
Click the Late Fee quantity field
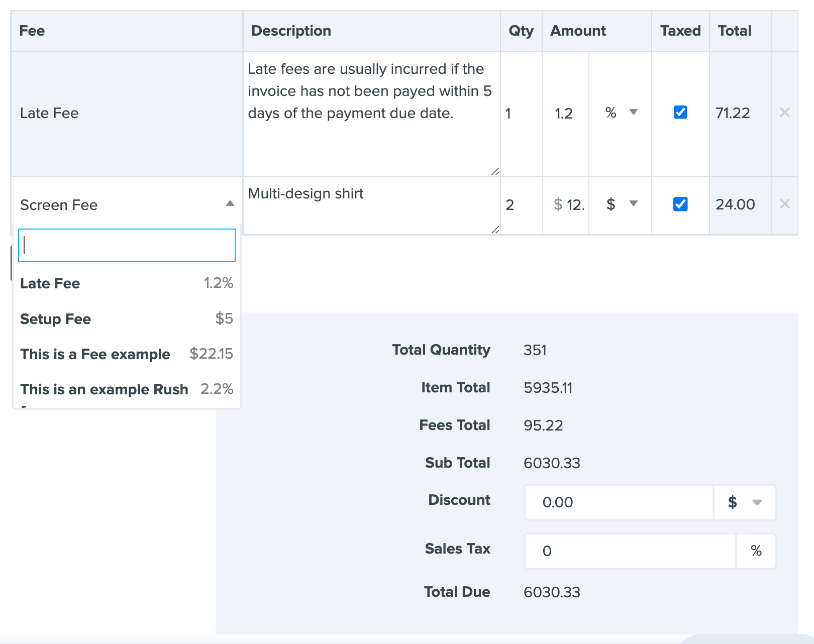coord(521,114)
